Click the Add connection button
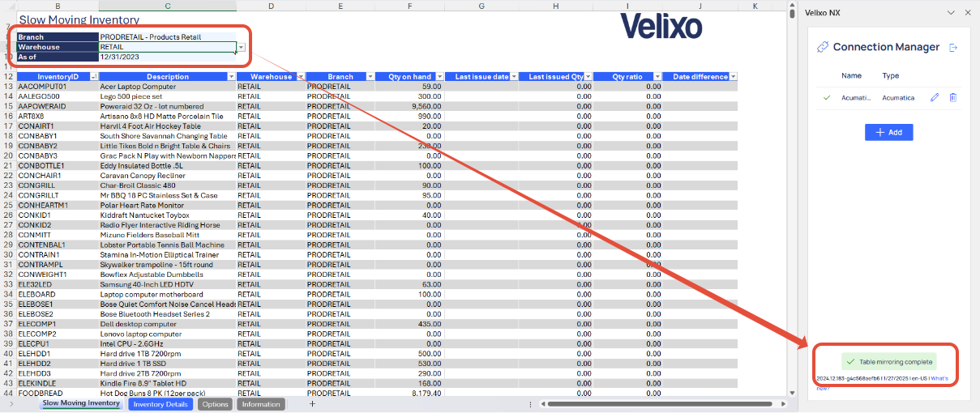This screenshot has height=413, width=980. [888, 132]
